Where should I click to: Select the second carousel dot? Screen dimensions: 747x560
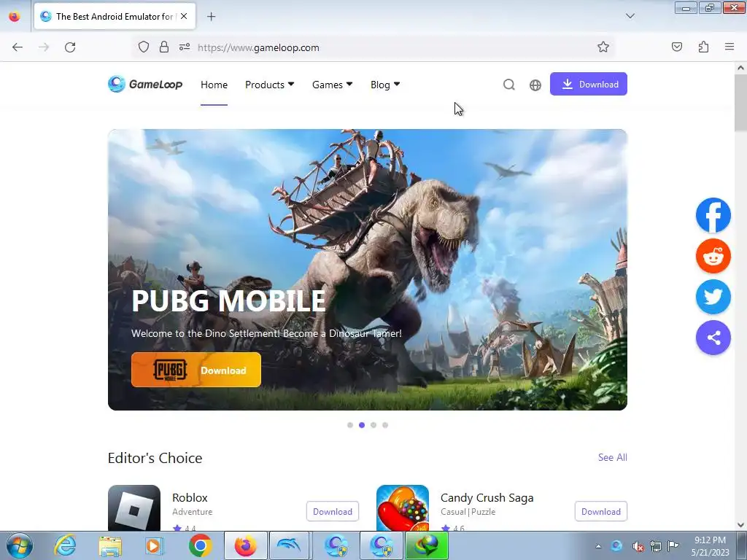[x=362, y=425]
